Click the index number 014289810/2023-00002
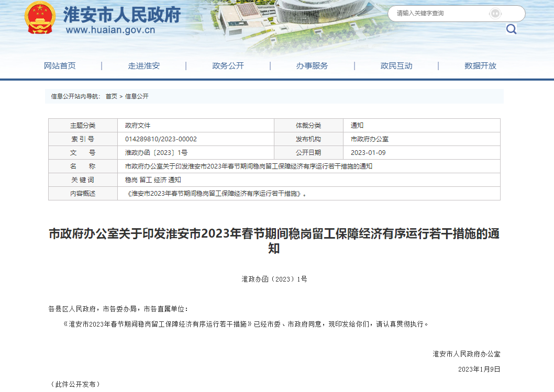The image size is (554, 392). pos(161,139)
